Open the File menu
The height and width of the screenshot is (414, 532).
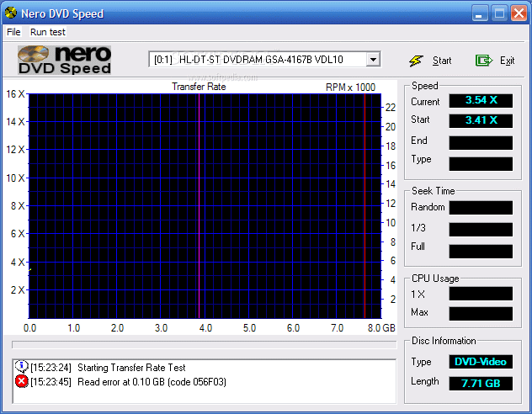pyautogui.click(x=13, y=32)
